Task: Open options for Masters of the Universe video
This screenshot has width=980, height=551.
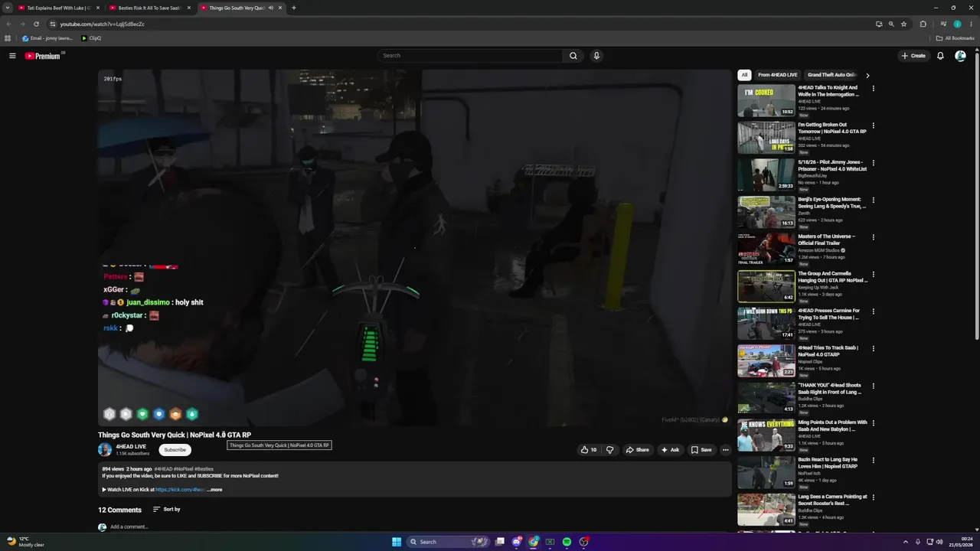Action: (x=874, y=237)
